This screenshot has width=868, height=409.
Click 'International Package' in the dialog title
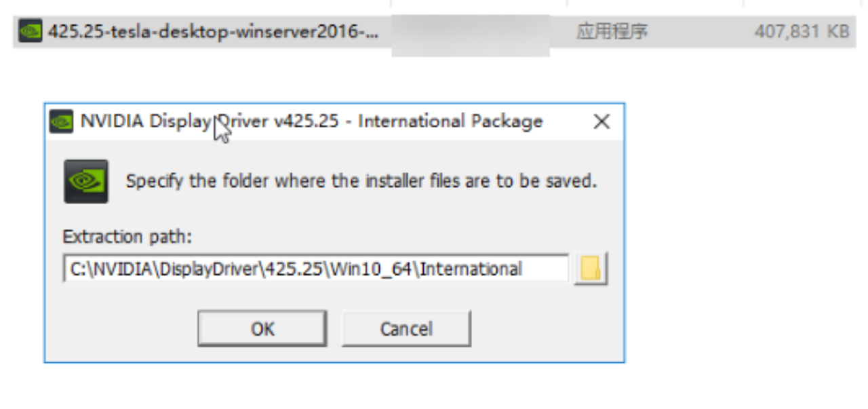coord(450,121)
